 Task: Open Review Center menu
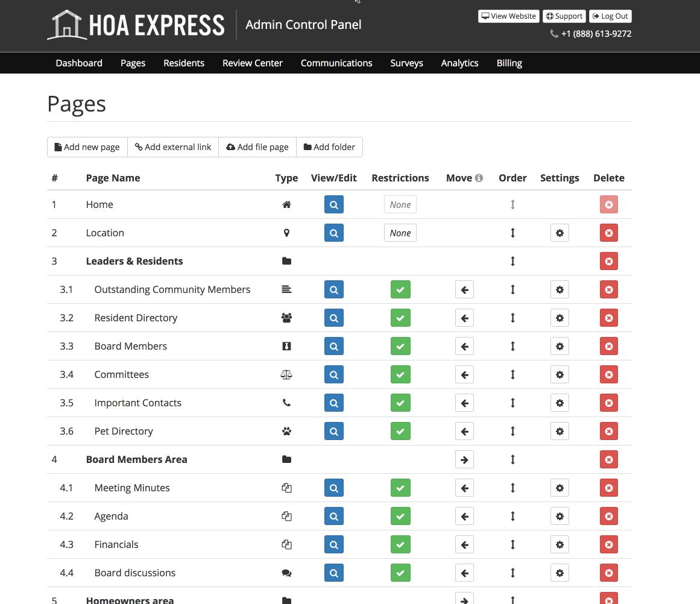click(252, 63)
